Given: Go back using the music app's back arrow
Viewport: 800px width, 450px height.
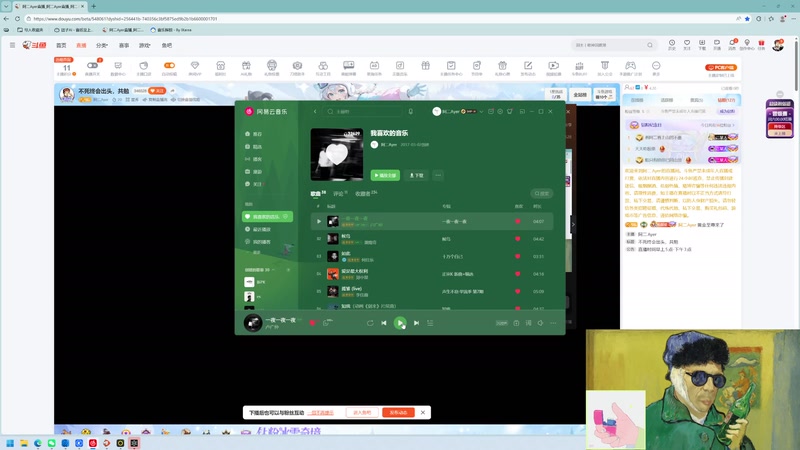Looking at the screenshot, I should click(315, 111).
